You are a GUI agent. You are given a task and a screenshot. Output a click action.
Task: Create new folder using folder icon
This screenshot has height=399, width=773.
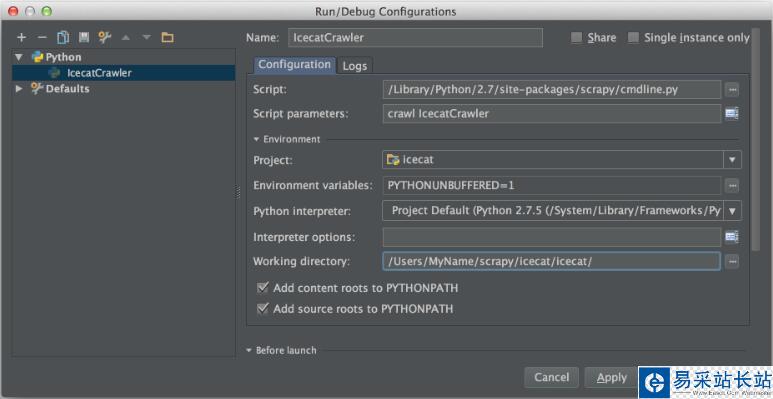click(168, 37)
